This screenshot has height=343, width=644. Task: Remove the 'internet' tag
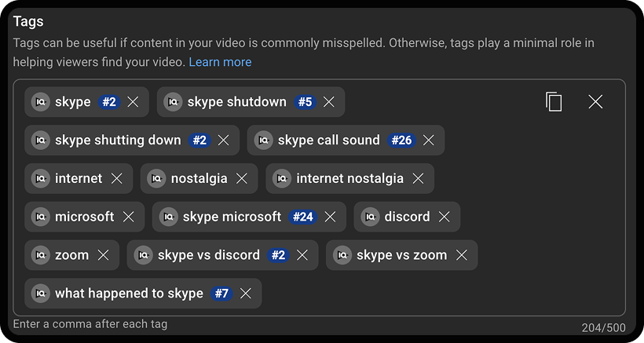(117, 178)
